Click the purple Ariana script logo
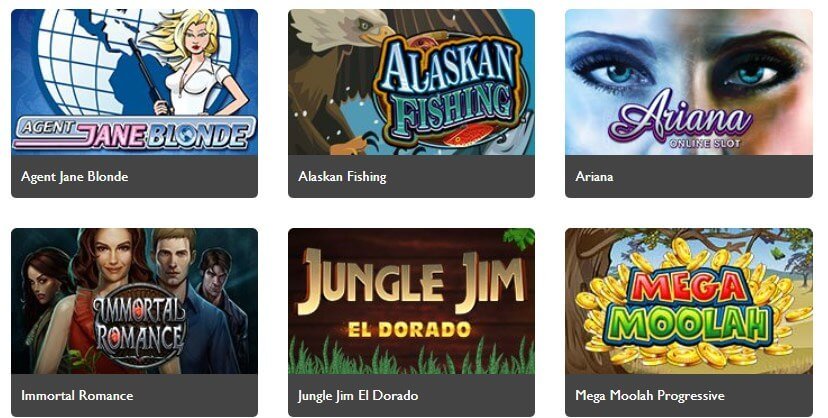This screenshot has width=828, height=418. click(x=681, y=119)
